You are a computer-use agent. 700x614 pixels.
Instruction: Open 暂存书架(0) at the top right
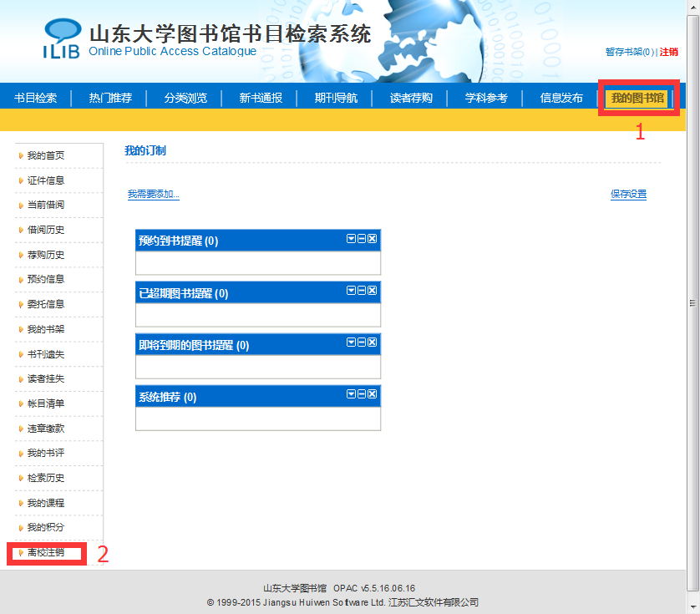[630, 52]
